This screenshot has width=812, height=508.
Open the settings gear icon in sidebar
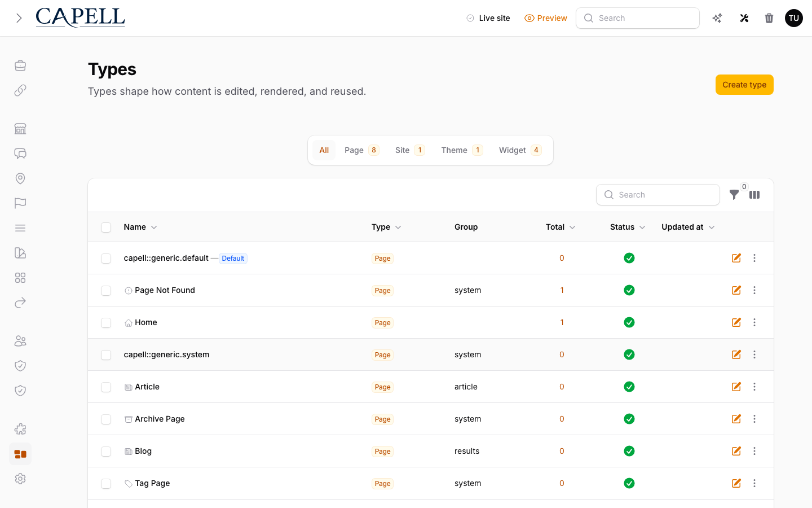pos(20,479)
